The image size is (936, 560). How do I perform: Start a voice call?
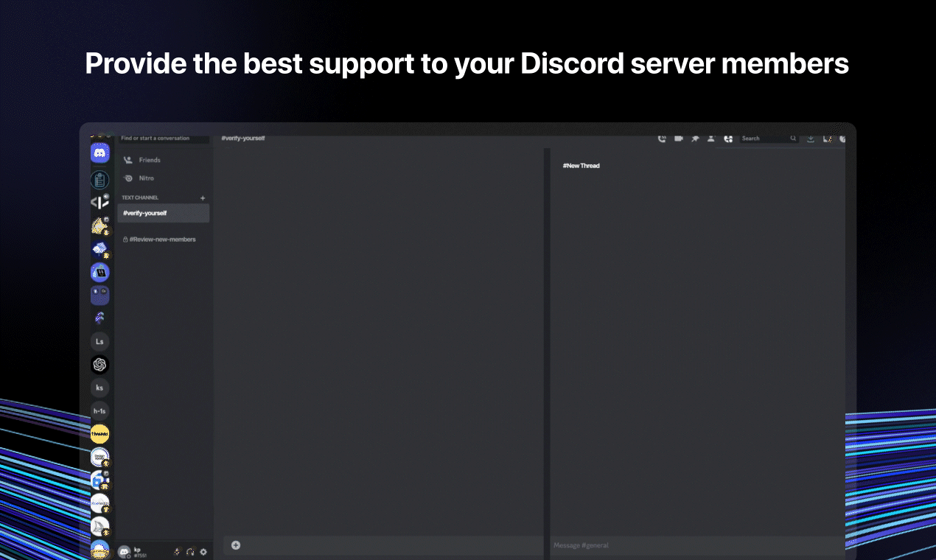coord(662,139)
